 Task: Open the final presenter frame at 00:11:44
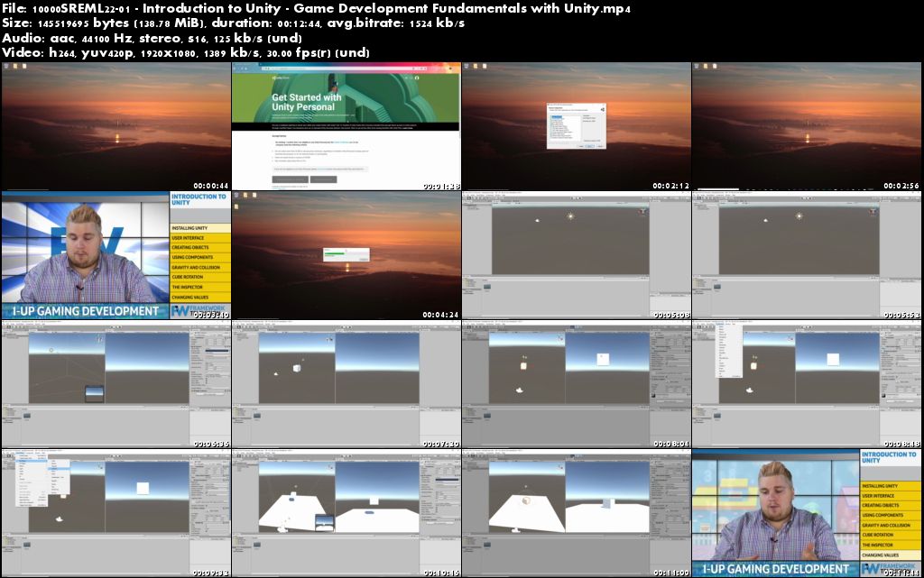pyautogui.click(x=807, y=513)
